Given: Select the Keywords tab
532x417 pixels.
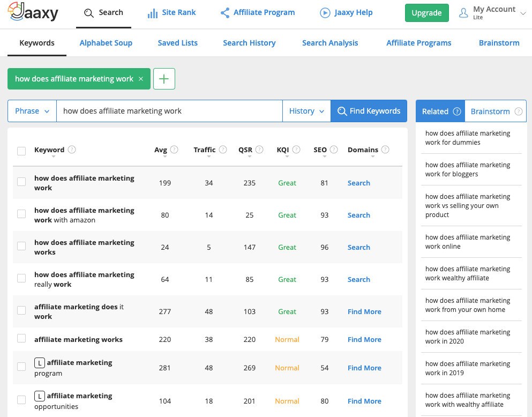Looking at the screenshot, I should (37, 43).
